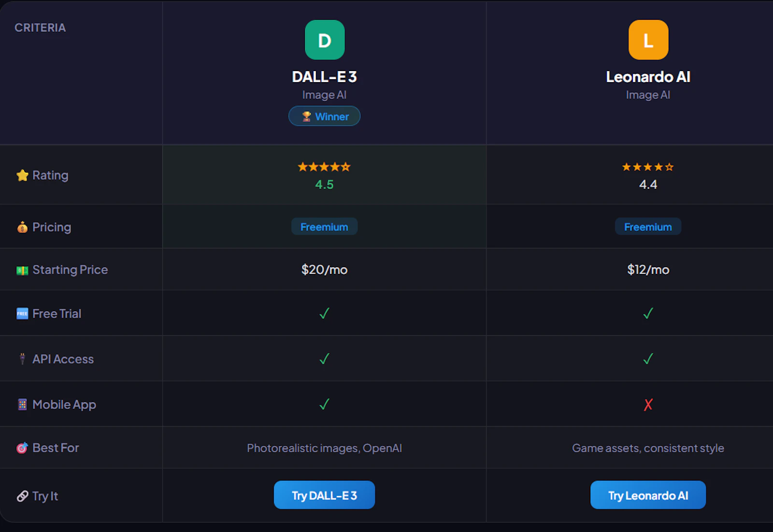The height and width of the screenshot is (532, 773).
Task: Select the DALL-E 3 title heading
Action: [x=324, y=77]
